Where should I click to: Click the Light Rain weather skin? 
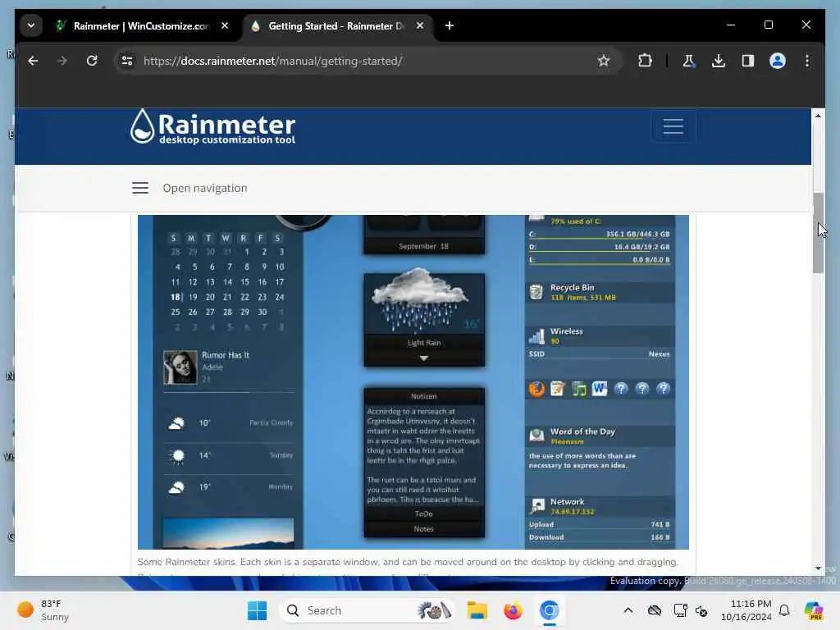coord(424,320)
